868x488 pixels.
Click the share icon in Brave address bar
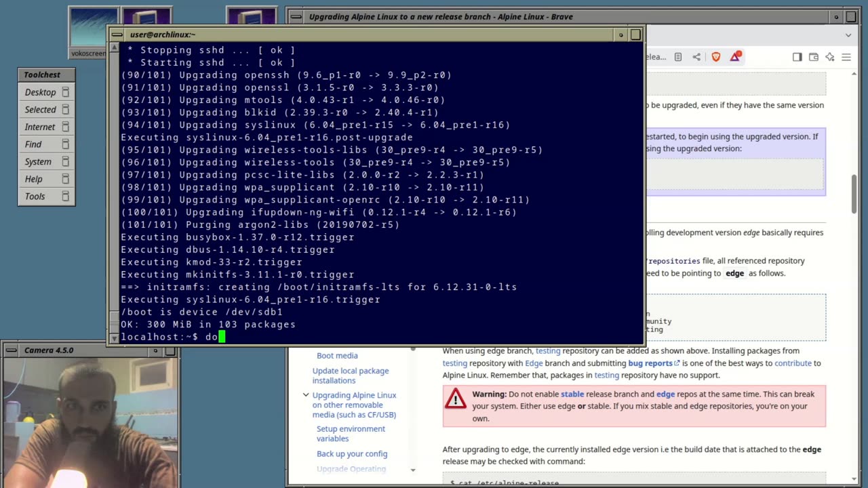[696, 57]
